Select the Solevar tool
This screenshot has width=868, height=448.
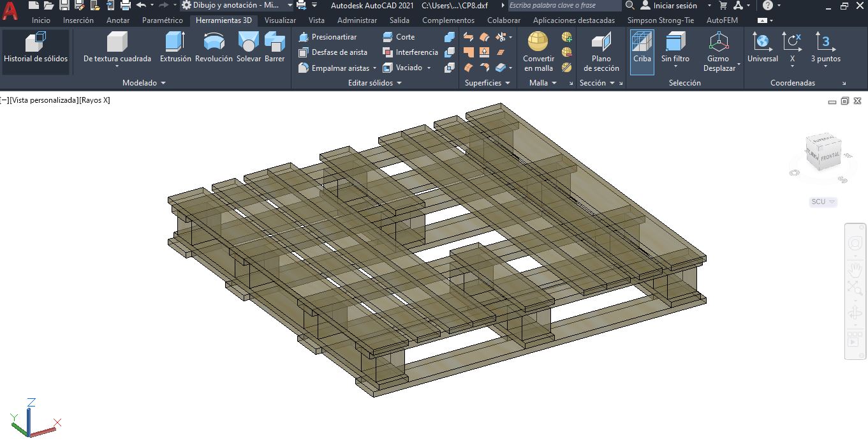[248, 42]
